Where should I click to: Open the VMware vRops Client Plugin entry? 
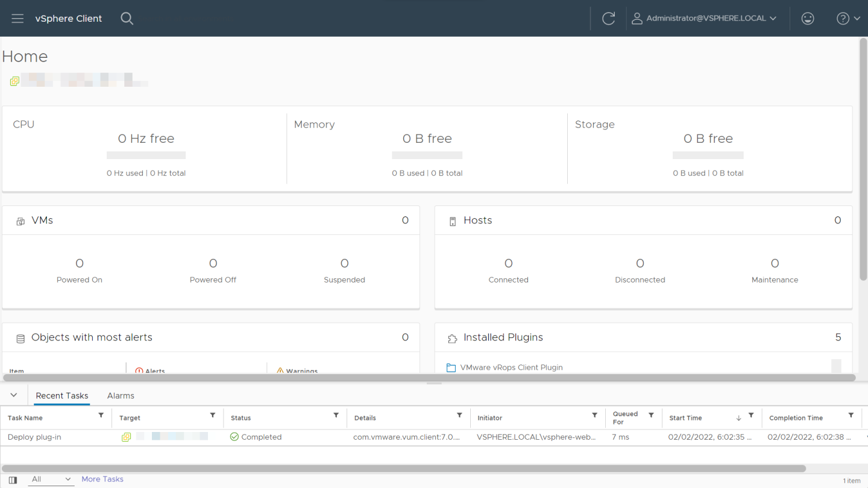[511, 368]
